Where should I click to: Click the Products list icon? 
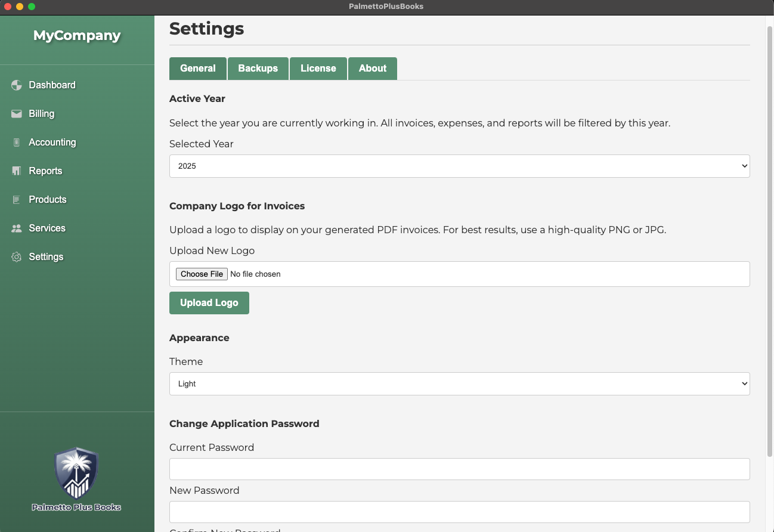pyautogui.click(x=17, y=200)
